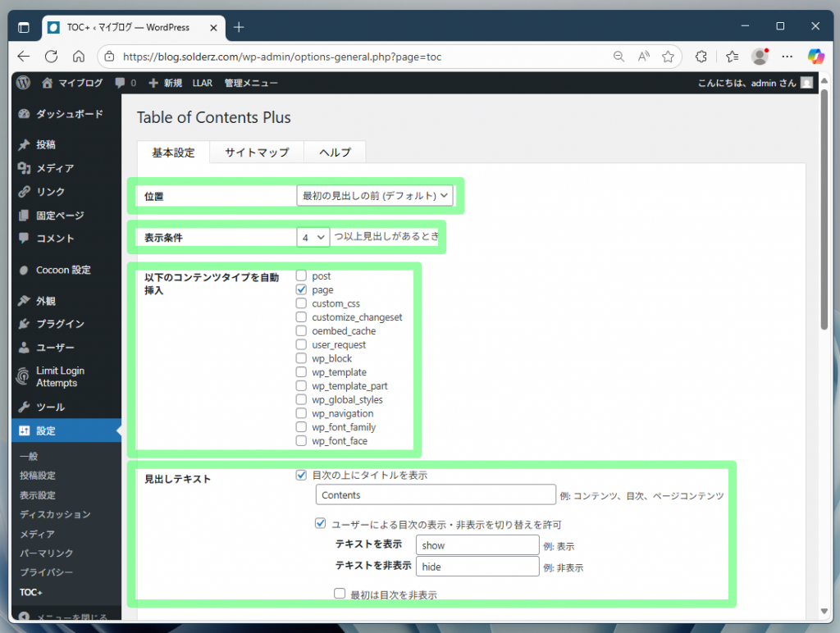This screenshot has height=633, width=840.
Task: Open the 位置 position dropdown
Action: coord(374,195)
